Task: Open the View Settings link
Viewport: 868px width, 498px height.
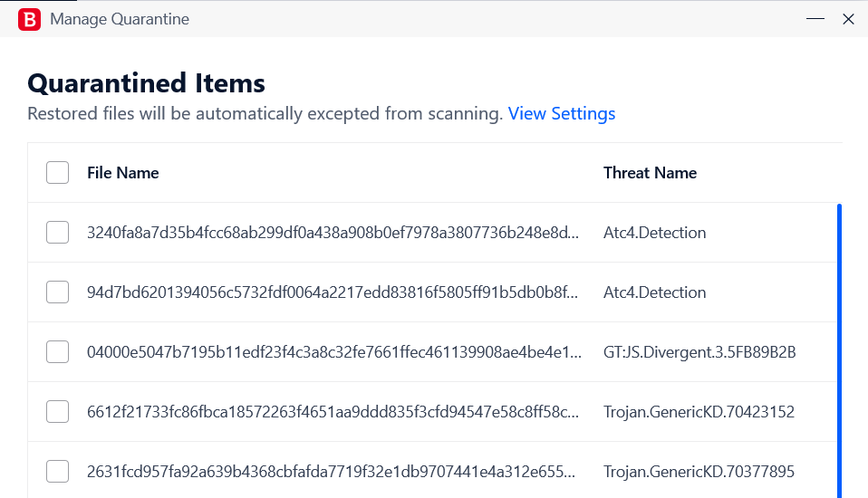Action: click(562, 113)
